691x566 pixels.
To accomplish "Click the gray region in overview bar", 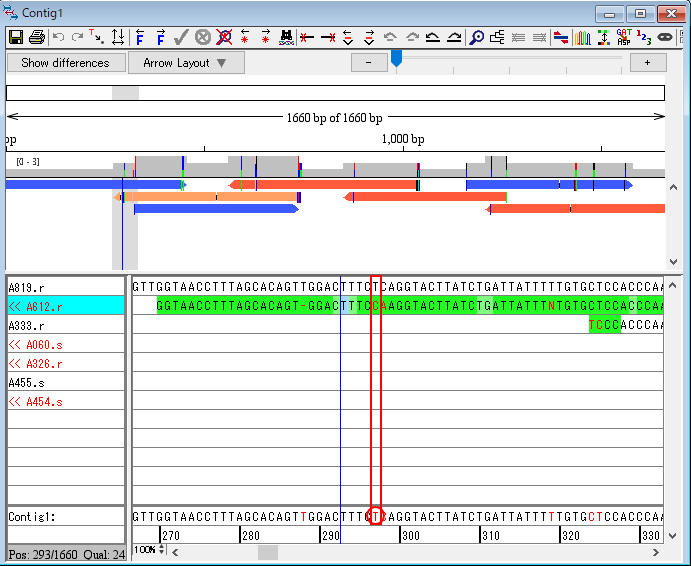I will tap(125, 93).
